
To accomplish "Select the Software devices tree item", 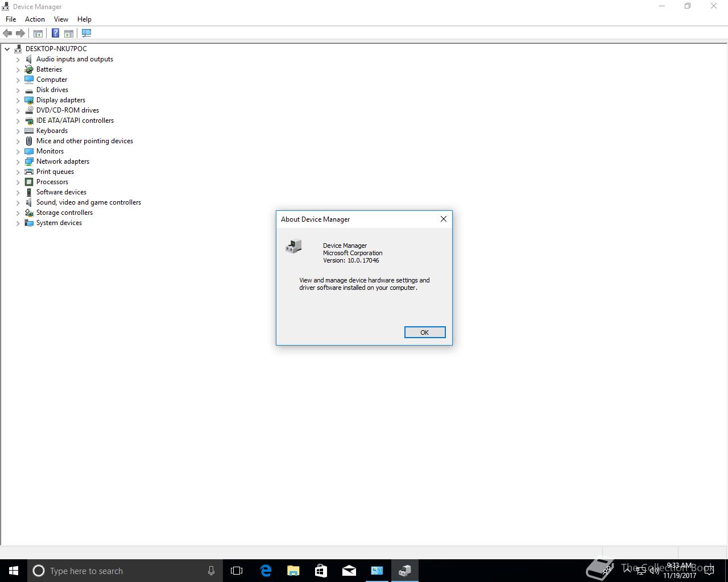I will pos(61,192).
